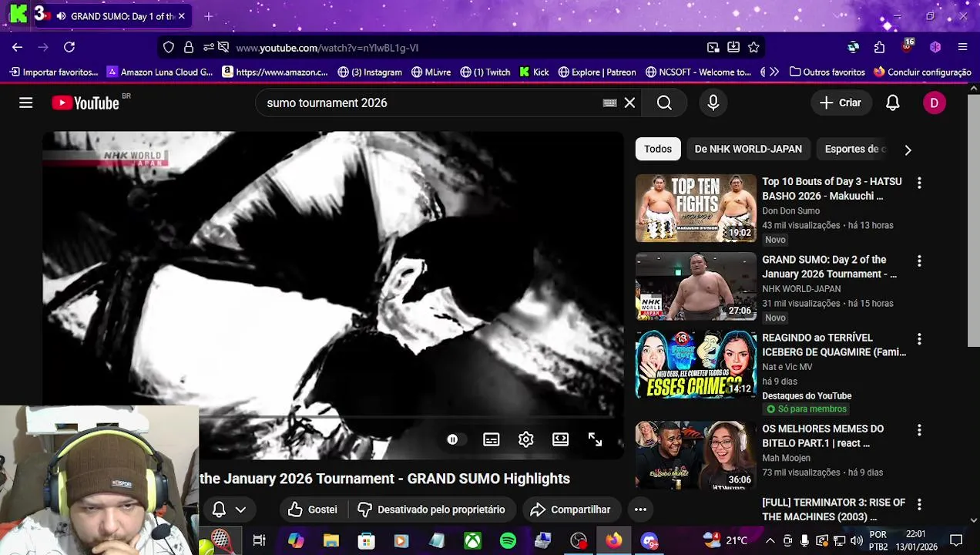Open the (3) Instagram bookmark
Image resolution: width=980 pixels, height=555 pixels.
[370, 72]
